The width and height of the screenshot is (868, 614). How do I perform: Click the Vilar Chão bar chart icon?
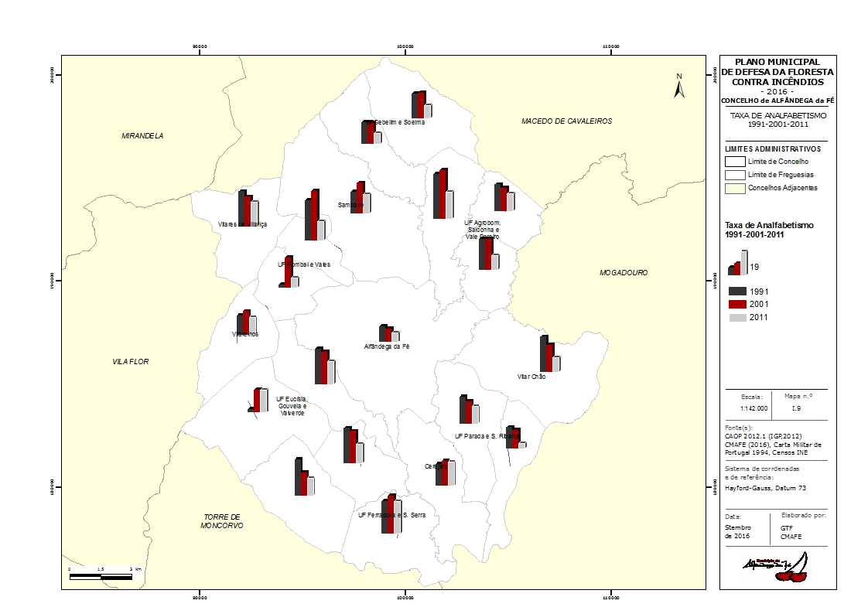(550, 353)
